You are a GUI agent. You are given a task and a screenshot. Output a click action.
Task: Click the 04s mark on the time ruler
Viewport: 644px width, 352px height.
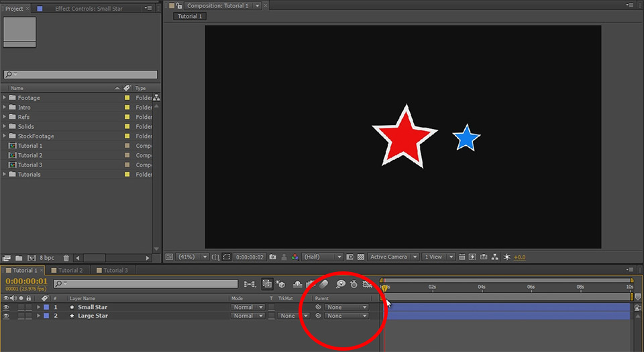point(482,287)
